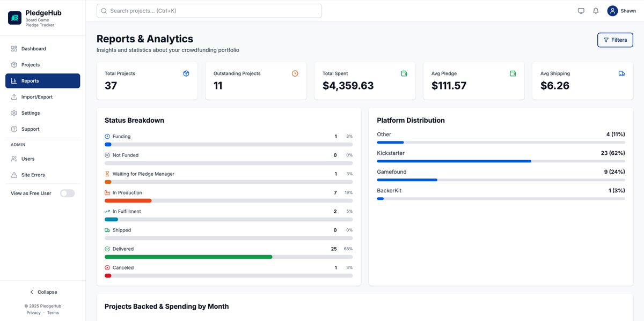This screenshot has width=644, height=321.
Task: Open admin Users page
Action: coord(43,159)
